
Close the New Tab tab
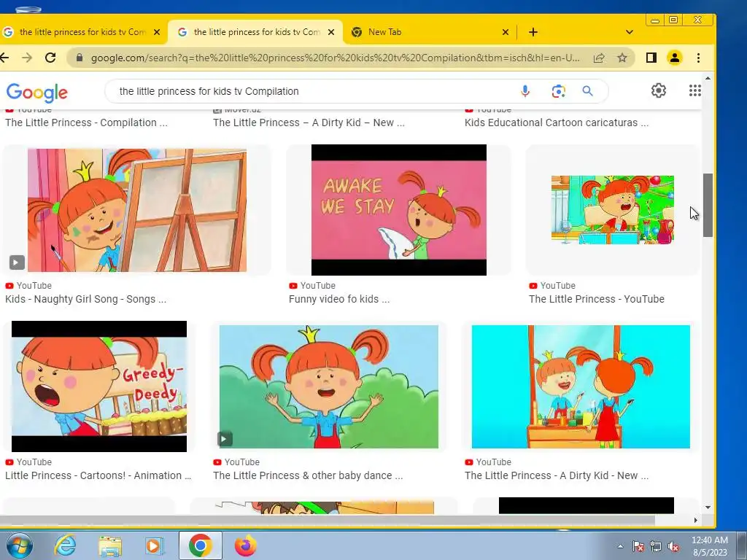[x=506, y=32]
